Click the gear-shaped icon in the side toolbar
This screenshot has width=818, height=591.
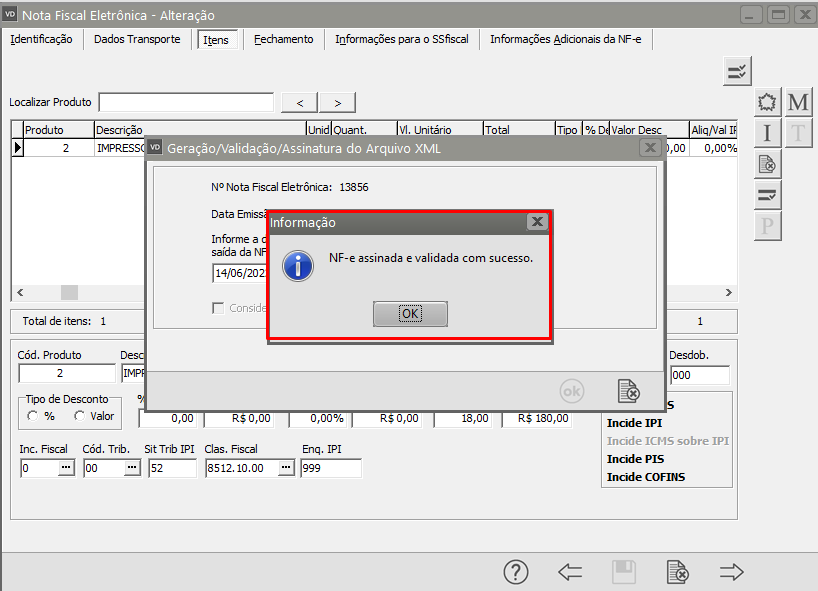(x=767, y=102)
